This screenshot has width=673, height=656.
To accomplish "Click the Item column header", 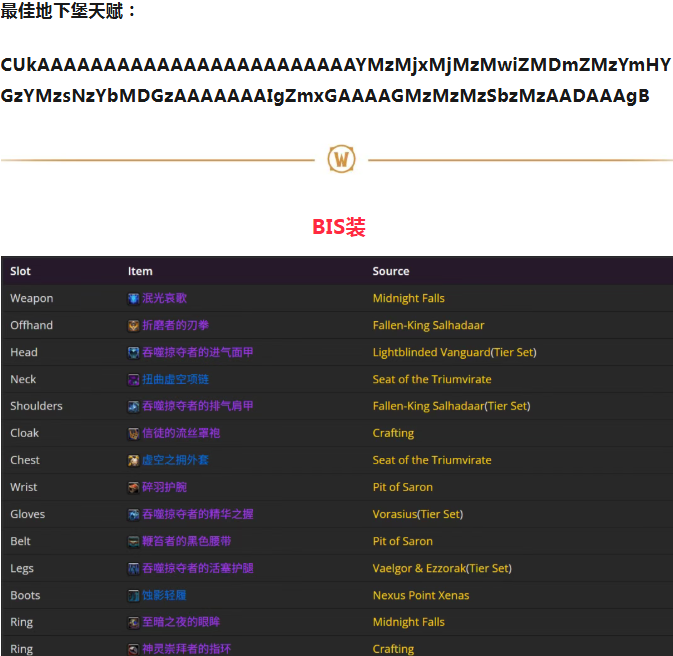I will click(x=140, y=271).
